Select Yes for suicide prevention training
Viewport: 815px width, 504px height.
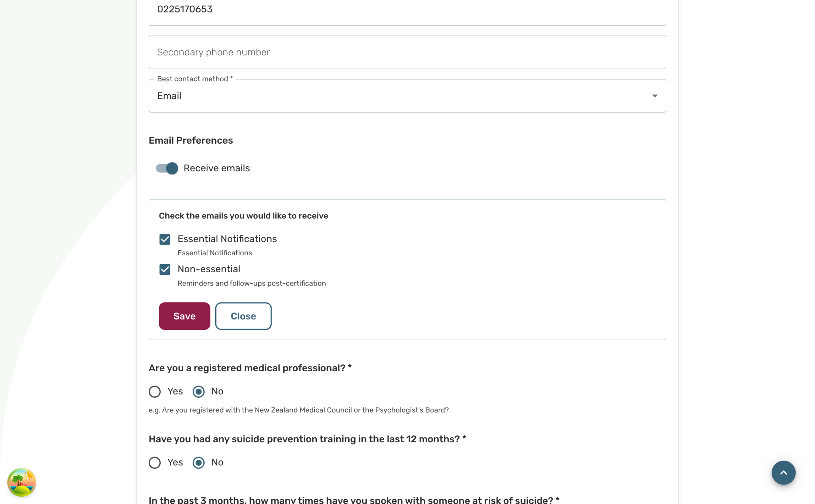[155, 463]
